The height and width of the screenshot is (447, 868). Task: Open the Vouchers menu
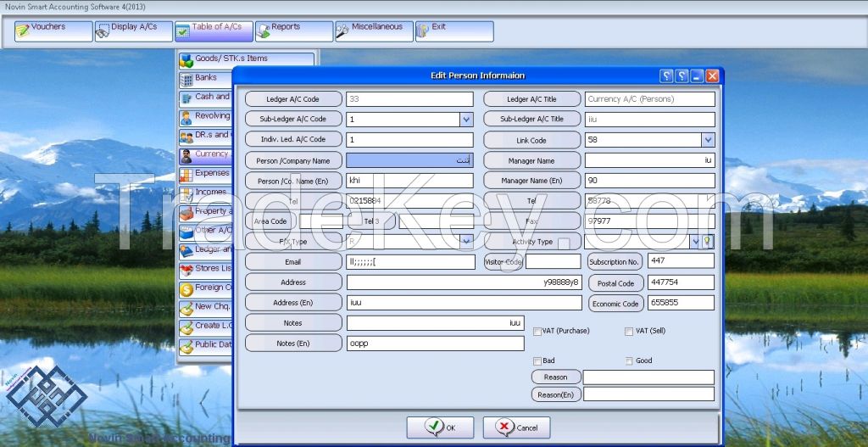pos(53,31)
